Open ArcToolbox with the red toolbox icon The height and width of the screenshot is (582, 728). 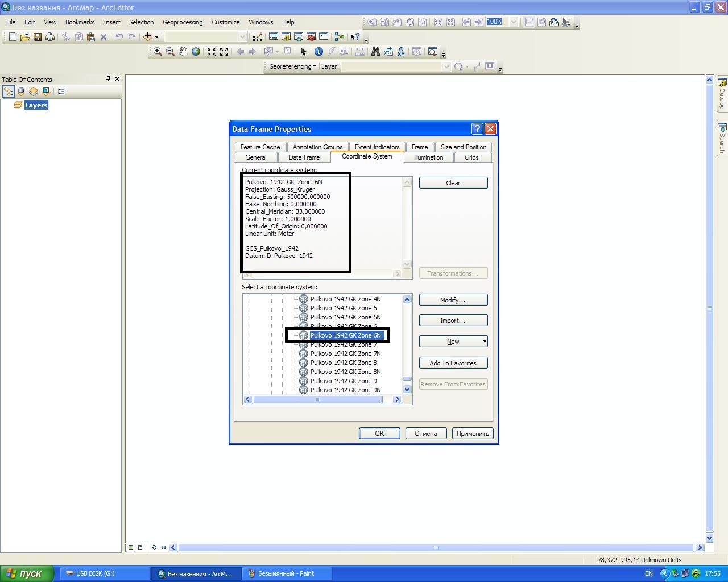(311, 37)
